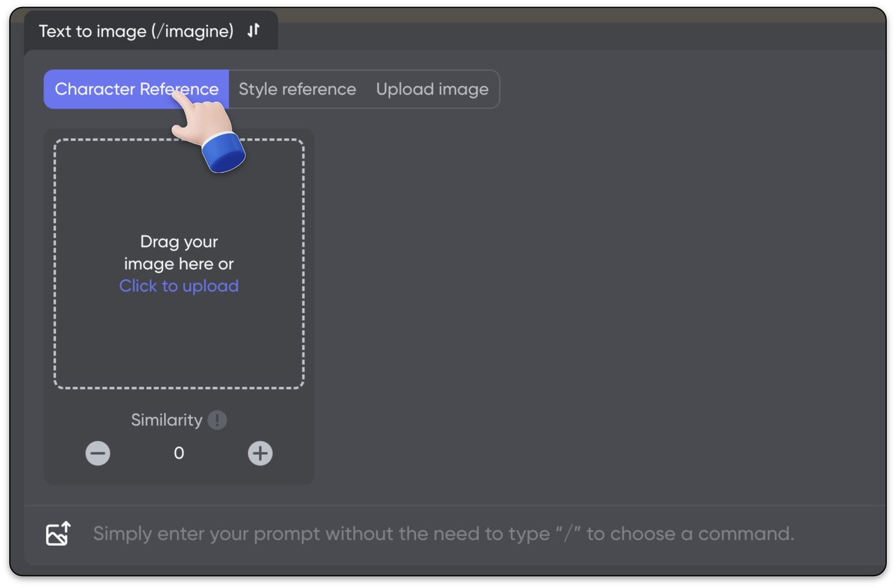Click the Similarity value 0
896x588 pixels.
pos(179,453)
